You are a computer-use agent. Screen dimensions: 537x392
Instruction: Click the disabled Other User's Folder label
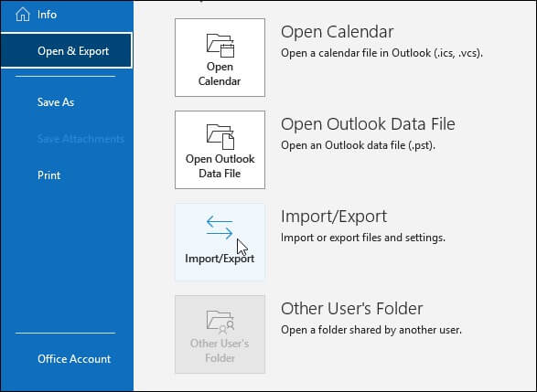pos(220,351)
